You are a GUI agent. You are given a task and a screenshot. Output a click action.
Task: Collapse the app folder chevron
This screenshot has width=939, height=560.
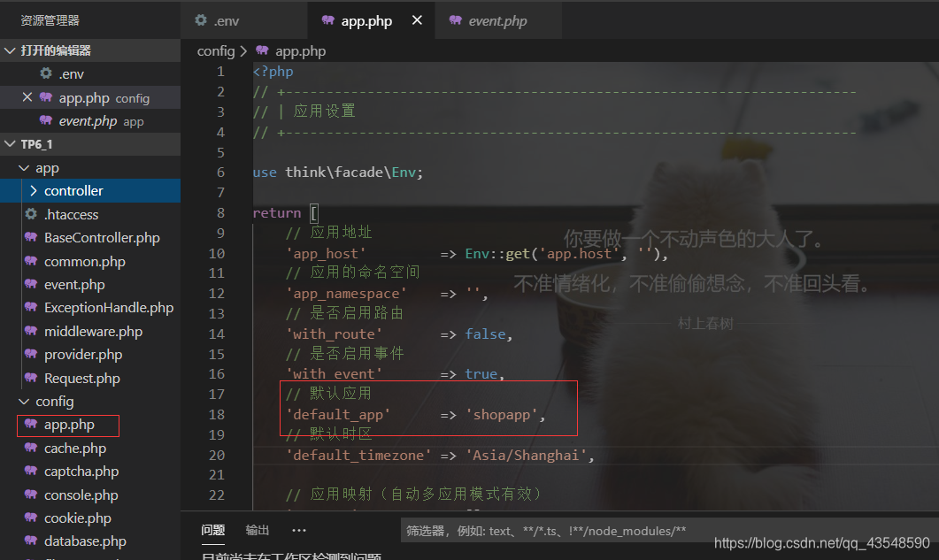[24, 168]
